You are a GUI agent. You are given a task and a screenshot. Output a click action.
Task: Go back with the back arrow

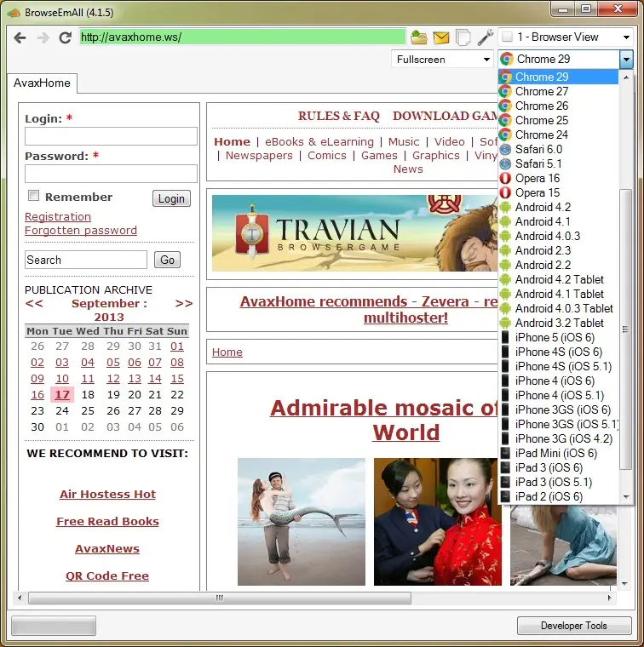pos(20,38)
